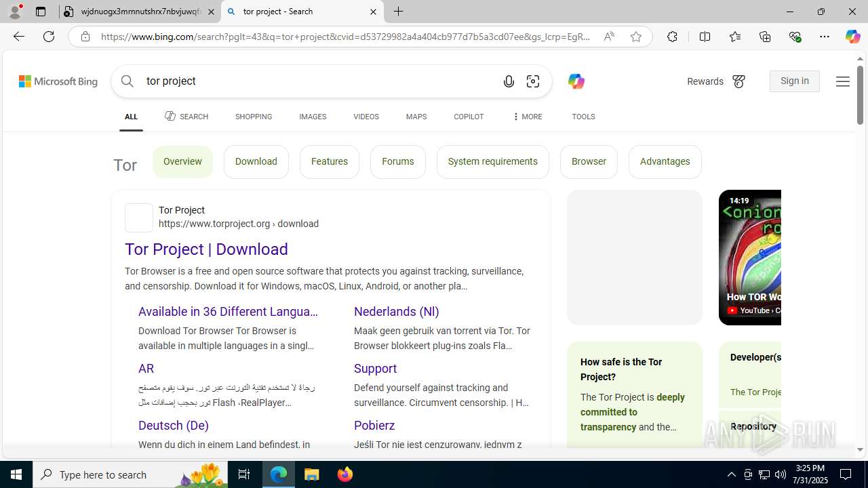Open taskbar volume icon
Image resolution: width=868 pixels, height=488 pixels.
click(x=781, y=474)
